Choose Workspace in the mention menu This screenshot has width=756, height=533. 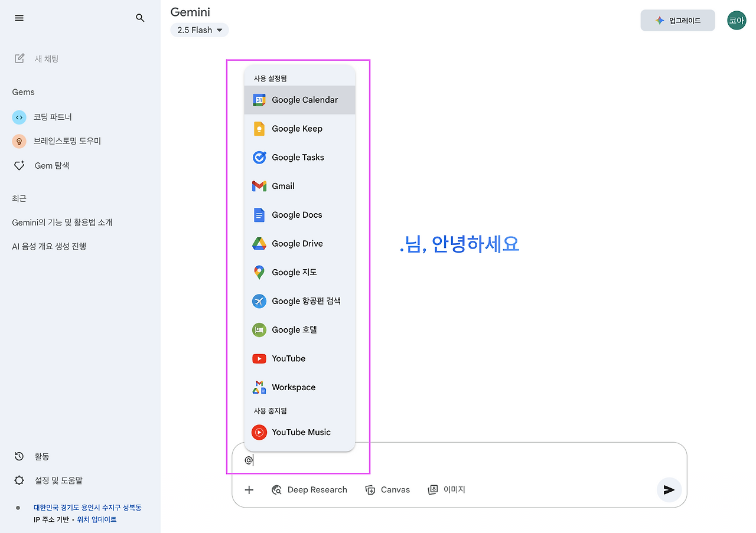point(299,387)
